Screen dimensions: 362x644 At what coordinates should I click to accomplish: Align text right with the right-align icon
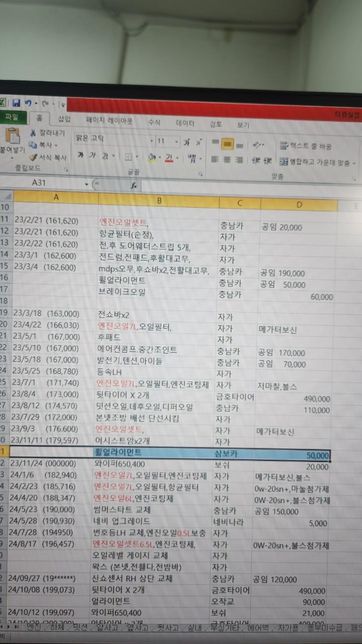(240, 160)
